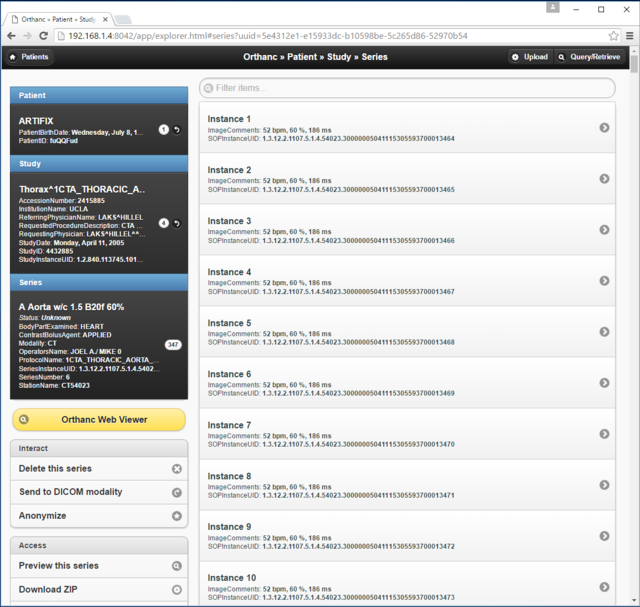
Task: Choose Preview this series
Action: coord(98,565)
